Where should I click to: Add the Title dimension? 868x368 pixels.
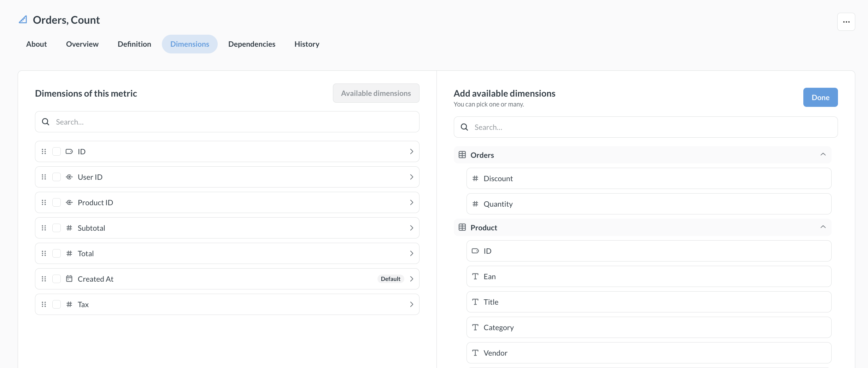(x=649, y=302)
